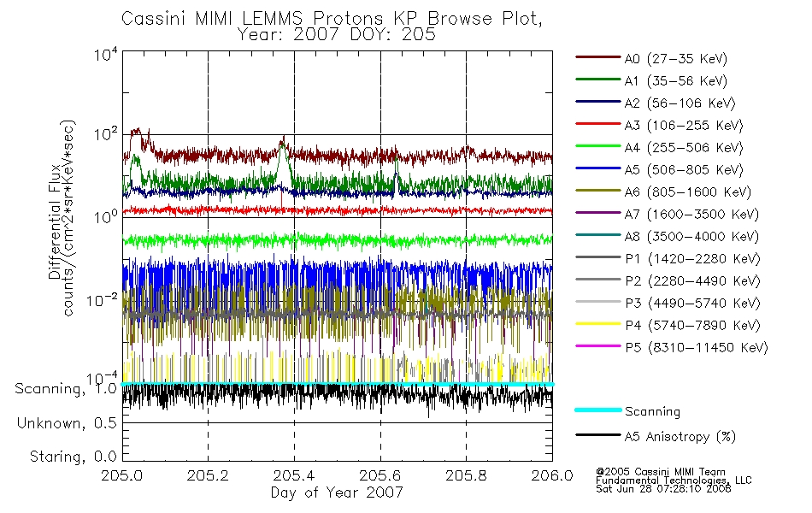Viewport: 812px width, 513px height.
Task: Click the "Year: 2007 DOY: 205" subtitle
Action: point(337,35)
